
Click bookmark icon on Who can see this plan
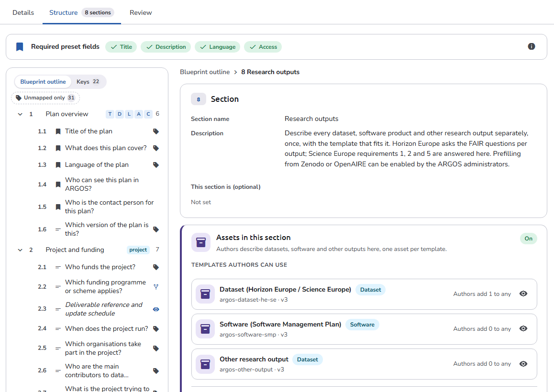tap(58, 185)
